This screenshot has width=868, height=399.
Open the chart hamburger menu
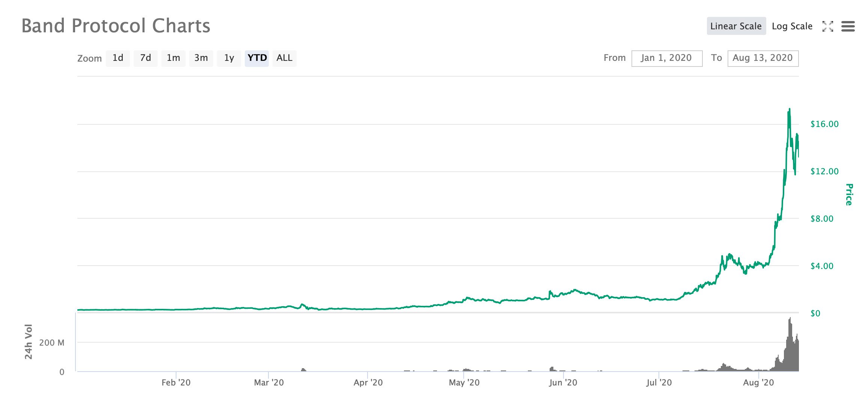pos(848,26)
